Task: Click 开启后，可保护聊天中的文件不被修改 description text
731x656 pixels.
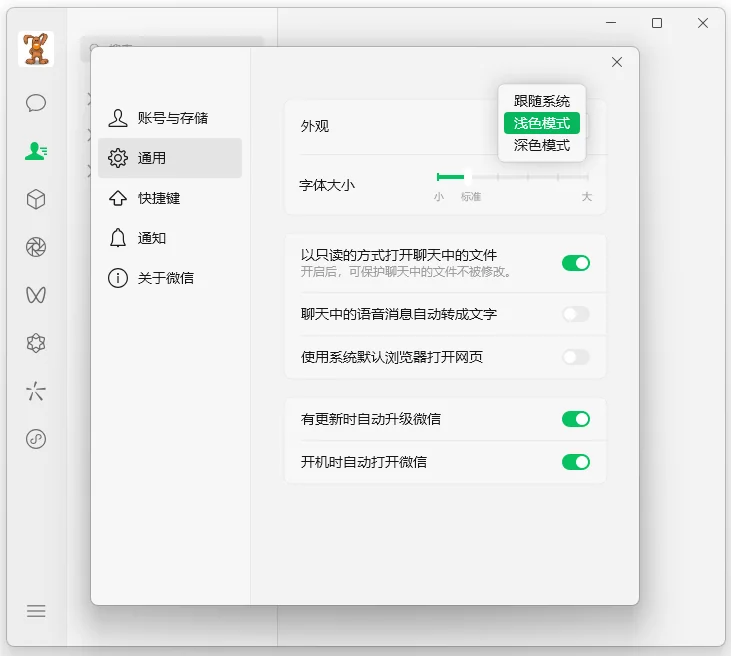Action: click(405, 272)
